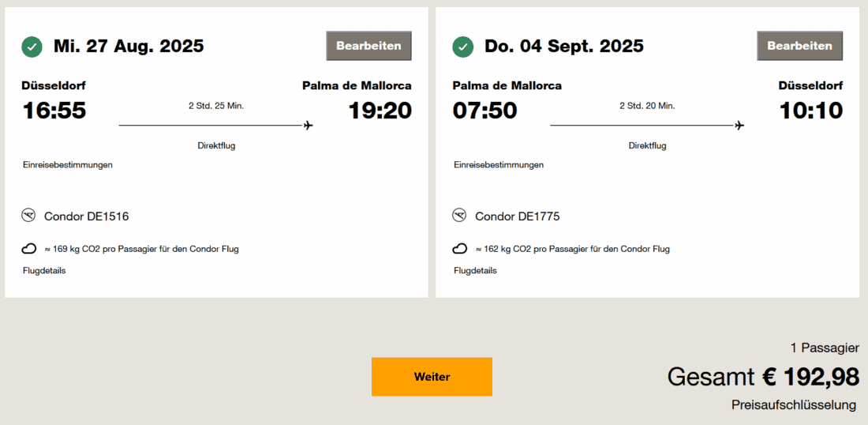Expand Flugdetails for flight DE1516
Viewport: 868px width, 425px height.
(x=44, y=271)
